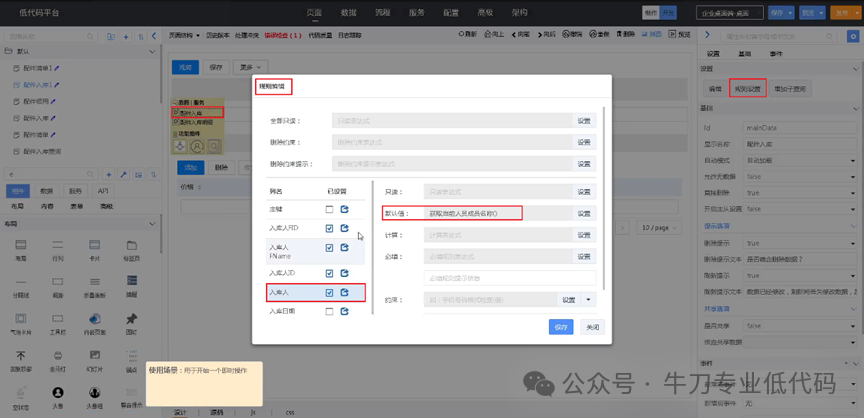The width and height of the screenshot is (864, 418).
Task: Click the 显示名称 field showing 配件入库
Action: (x=800, y=145)
